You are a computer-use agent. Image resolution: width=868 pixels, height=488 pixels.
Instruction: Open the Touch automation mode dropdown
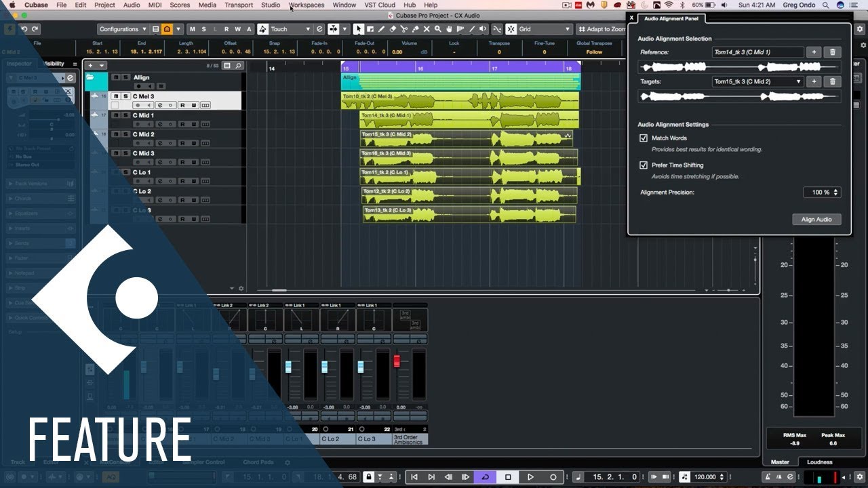291,29
